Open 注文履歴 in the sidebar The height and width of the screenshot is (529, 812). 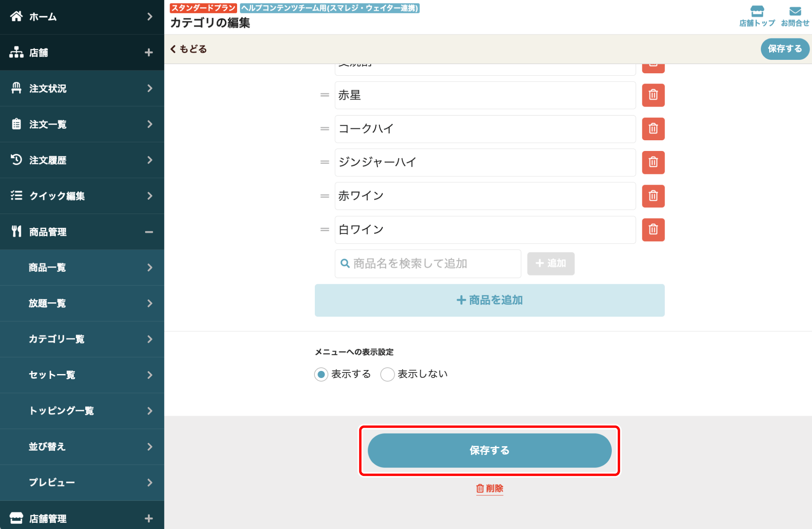pyautogui.click(x=82, y=160)
